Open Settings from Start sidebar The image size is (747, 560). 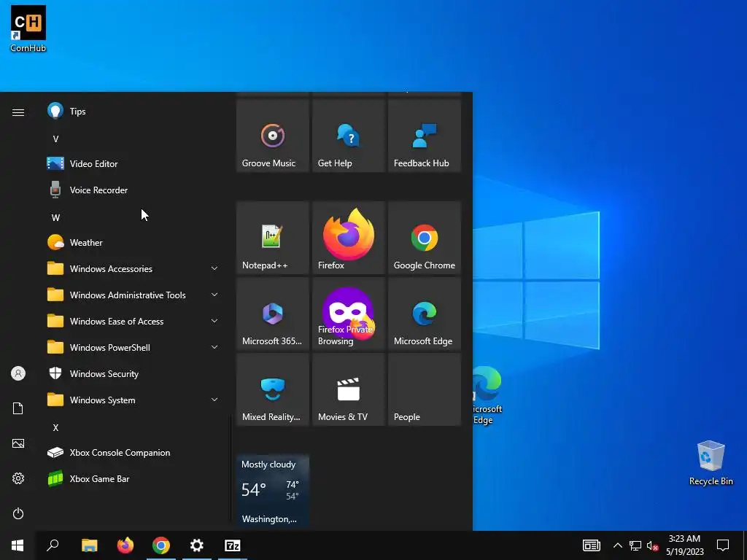tap(18, 478)
